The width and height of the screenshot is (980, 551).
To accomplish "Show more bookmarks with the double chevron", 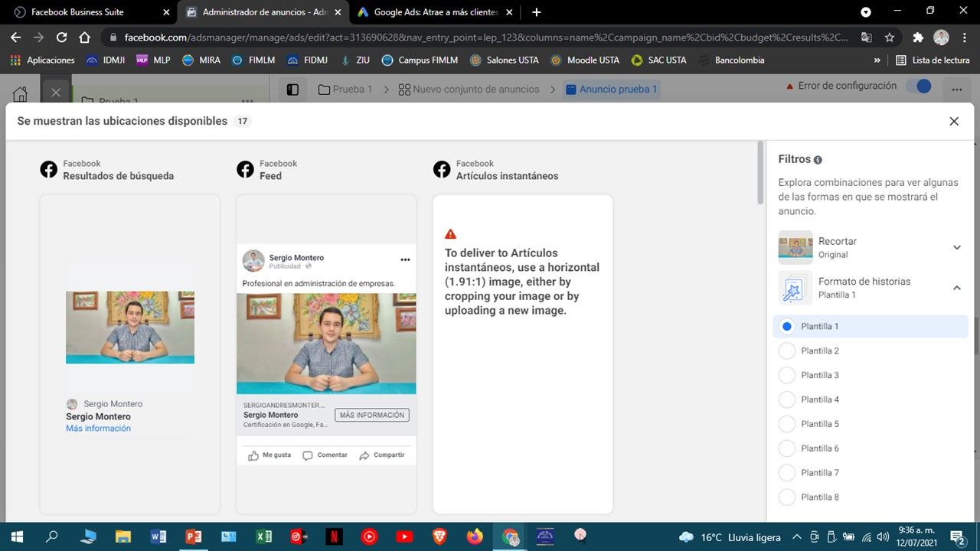I will [877, 60].
